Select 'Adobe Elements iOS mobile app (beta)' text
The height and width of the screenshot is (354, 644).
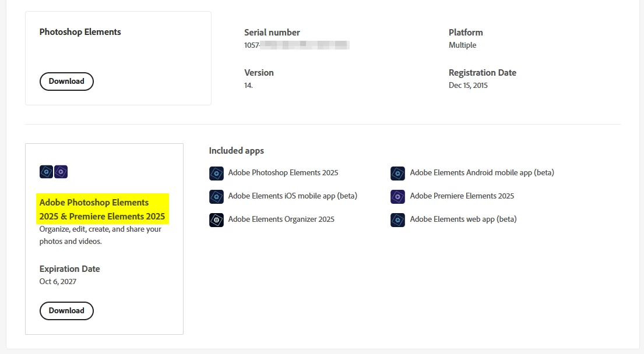coord(293,196)
